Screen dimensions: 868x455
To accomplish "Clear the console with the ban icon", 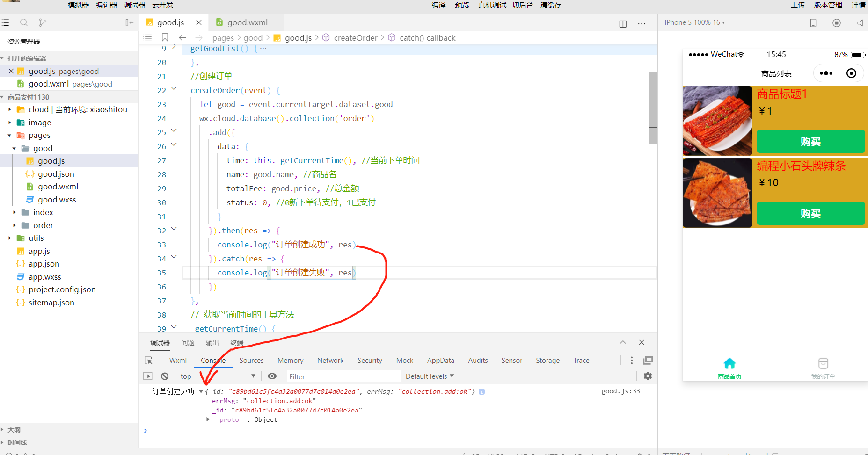I will pos(165,376).
